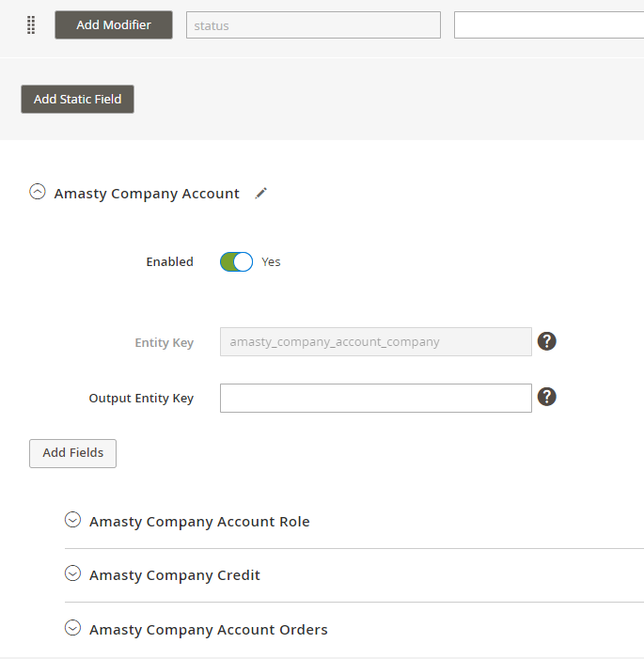Viewport: 644px width, 659px height.
Task: Click the disabled status field
Action: coord(314,25)
